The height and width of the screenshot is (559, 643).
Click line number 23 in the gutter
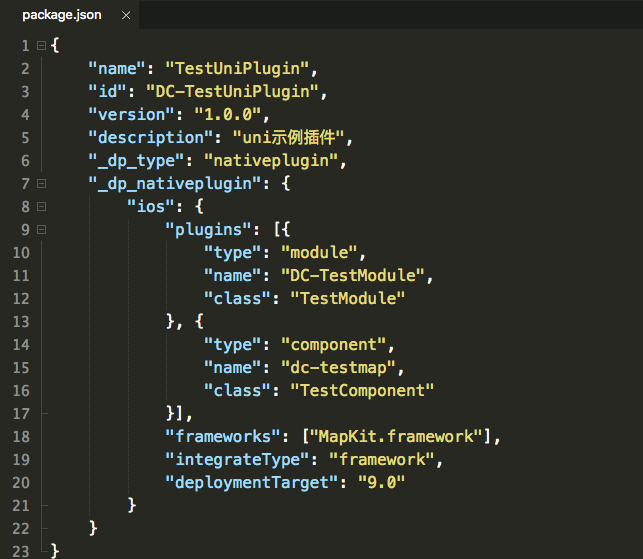tap(22, 550)
